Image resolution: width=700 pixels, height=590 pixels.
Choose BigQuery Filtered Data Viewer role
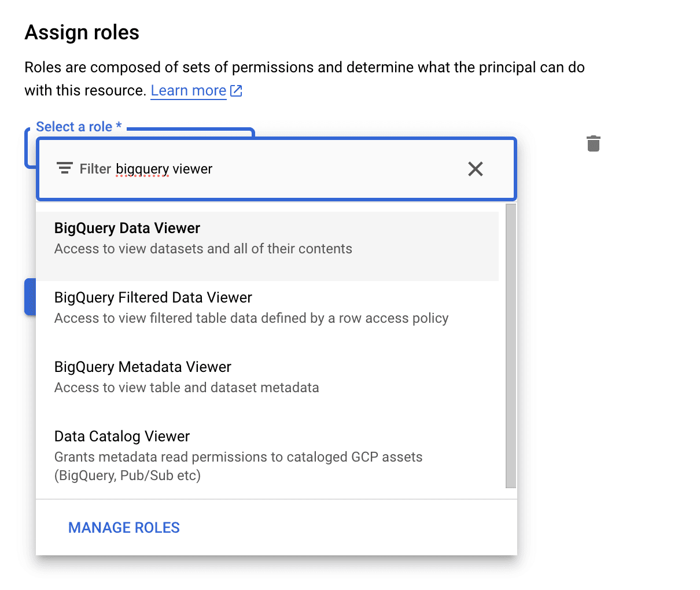pyautogui.click(x=153, y=298)
